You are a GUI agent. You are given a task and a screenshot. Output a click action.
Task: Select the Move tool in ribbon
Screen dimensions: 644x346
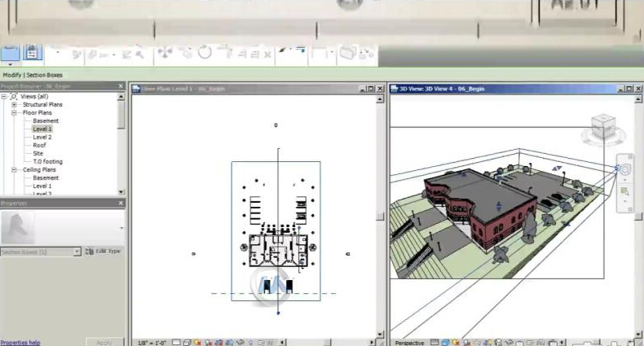(165, 54)
